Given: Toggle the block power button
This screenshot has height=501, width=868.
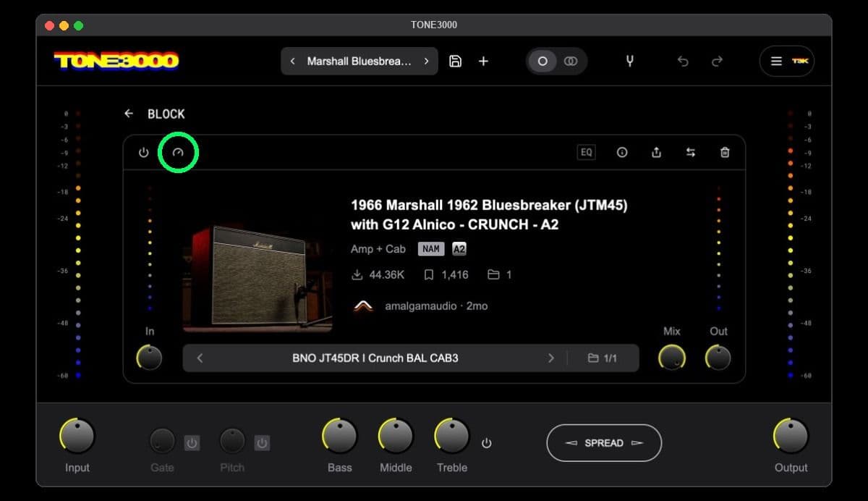Looking at the screenshot, I should point(143,153).
